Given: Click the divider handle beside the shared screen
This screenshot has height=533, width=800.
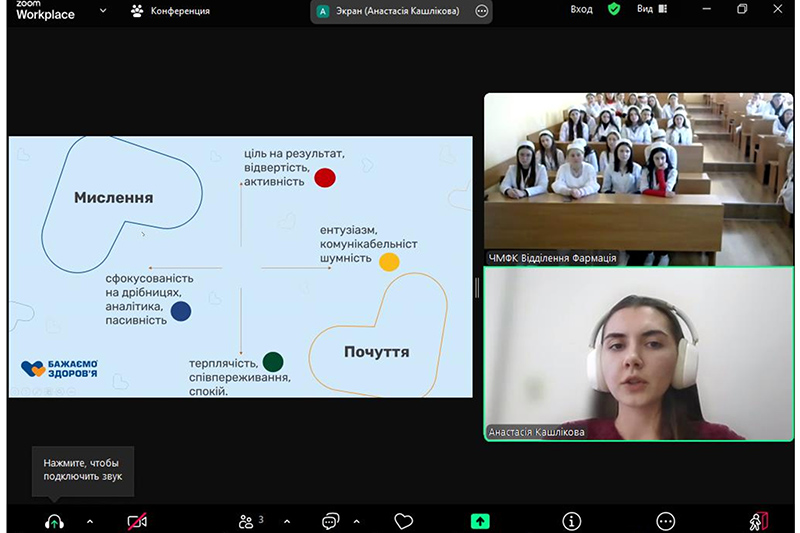Looking at the screenshot, I should (477, 288).
